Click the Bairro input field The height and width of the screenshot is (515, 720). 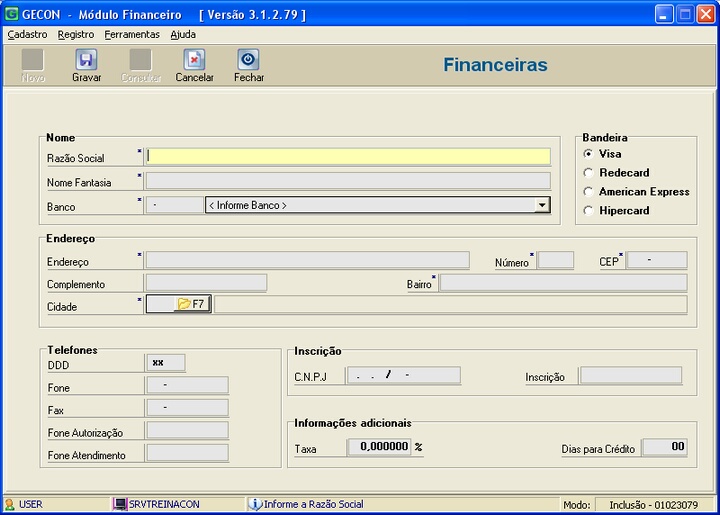click(563, 283)
